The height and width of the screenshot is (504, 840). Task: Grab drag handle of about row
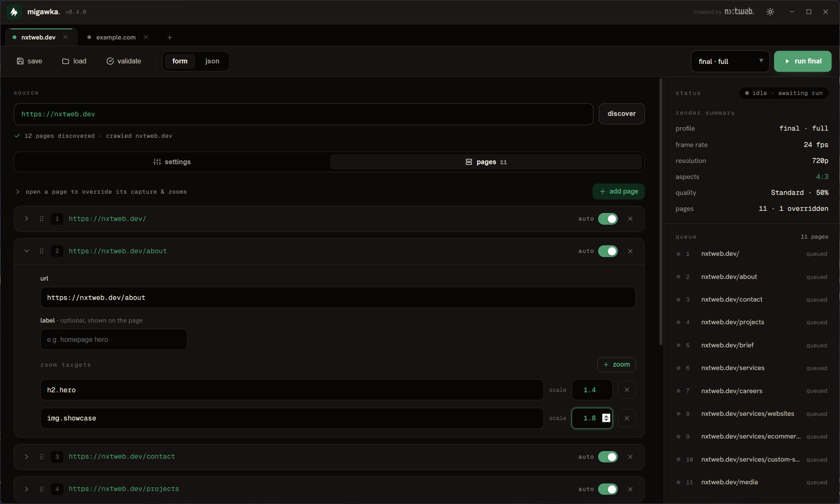(x=42, y=251)
